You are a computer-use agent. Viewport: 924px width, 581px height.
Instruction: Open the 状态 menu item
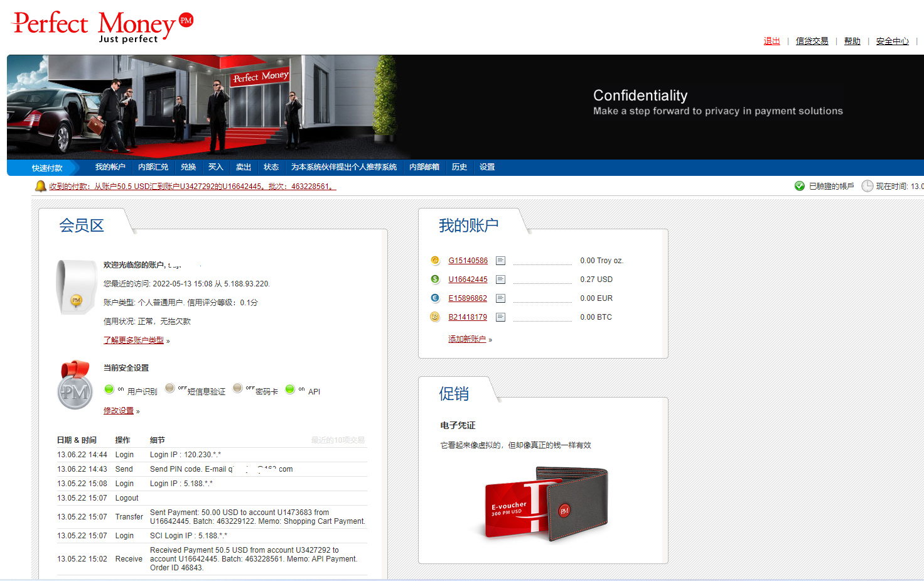click(271, 167)
